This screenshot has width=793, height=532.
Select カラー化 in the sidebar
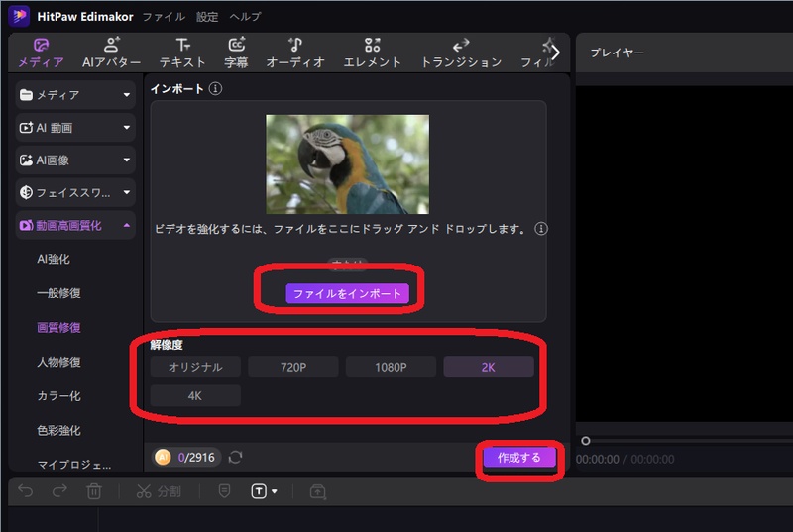tap(58, 396)
